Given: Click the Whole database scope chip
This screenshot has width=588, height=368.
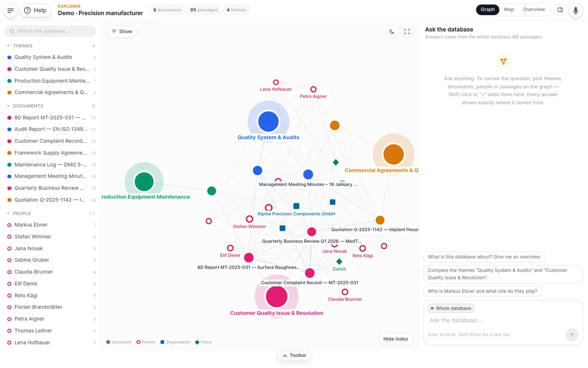Looking at the screenshot, I should click(x=451, y=308).
